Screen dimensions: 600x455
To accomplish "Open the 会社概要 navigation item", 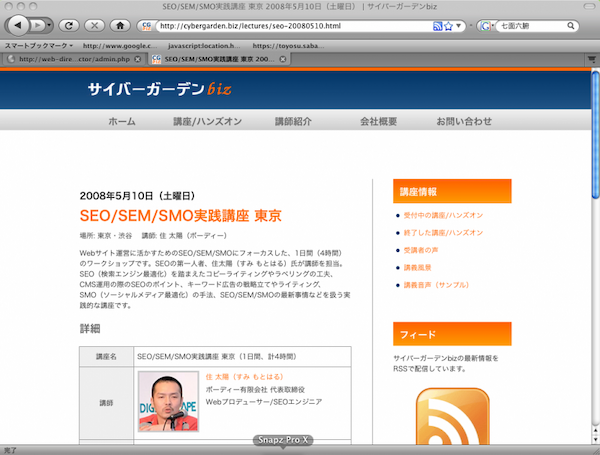I will [x=378, y=121].
